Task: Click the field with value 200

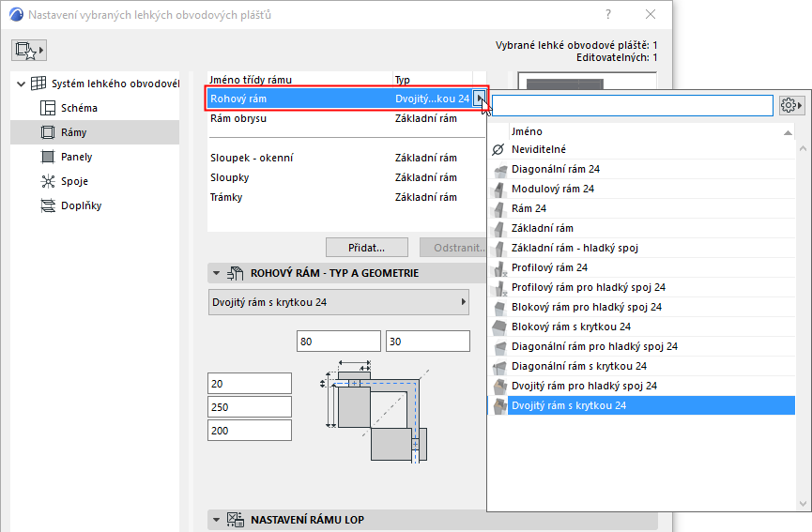Action: coord(250,431)
